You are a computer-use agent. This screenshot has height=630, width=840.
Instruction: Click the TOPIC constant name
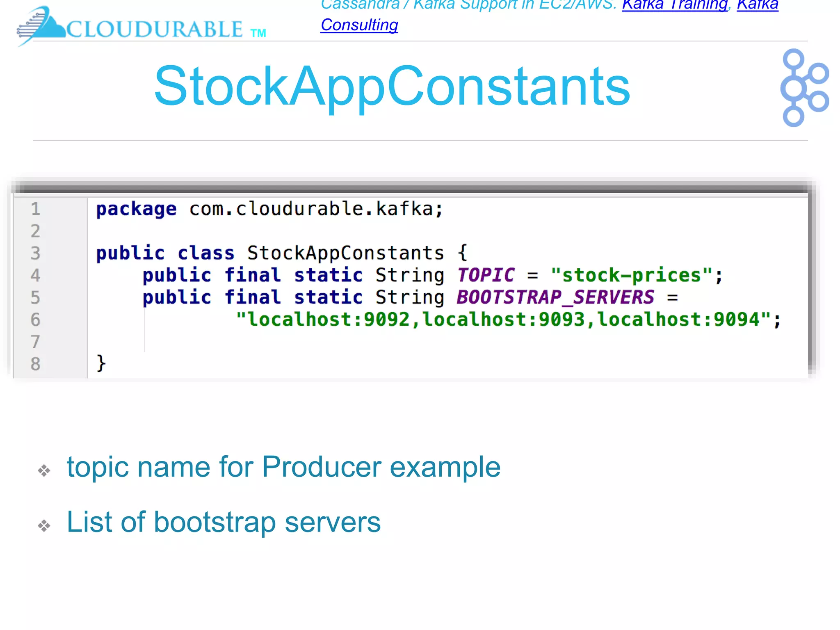486,275
